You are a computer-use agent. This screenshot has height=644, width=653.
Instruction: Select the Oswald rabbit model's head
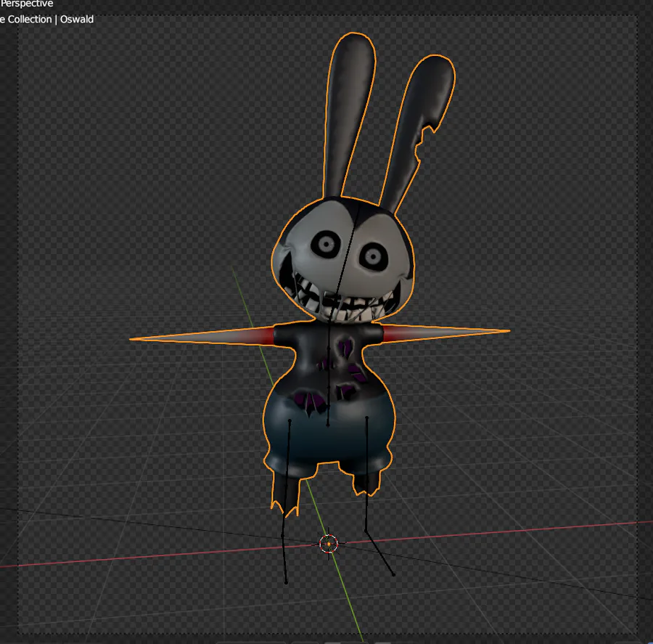pyautogui.click(x=342, y=258)
